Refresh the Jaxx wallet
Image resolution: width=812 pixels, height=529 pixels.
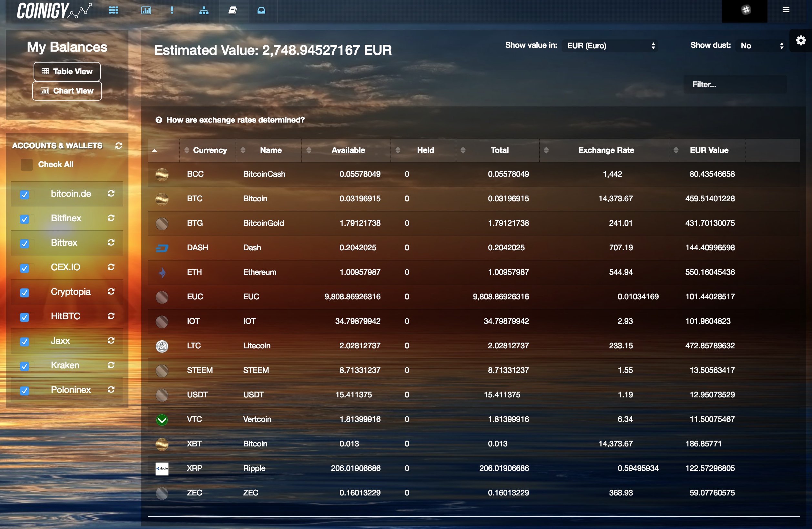click(x=111, y=341)
